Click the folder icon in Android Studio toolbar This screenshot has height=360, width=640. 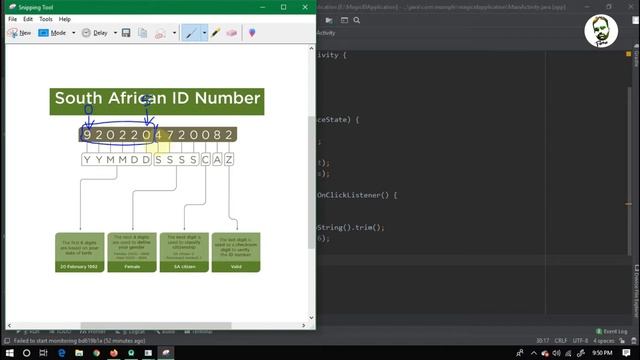coord(329,20)
